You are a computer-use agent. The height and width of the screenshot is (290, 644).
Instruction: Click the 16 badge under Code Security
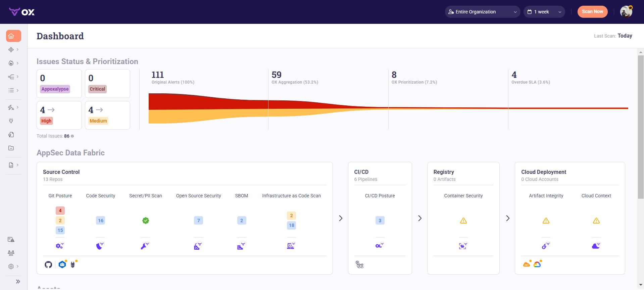click(101, 221)
